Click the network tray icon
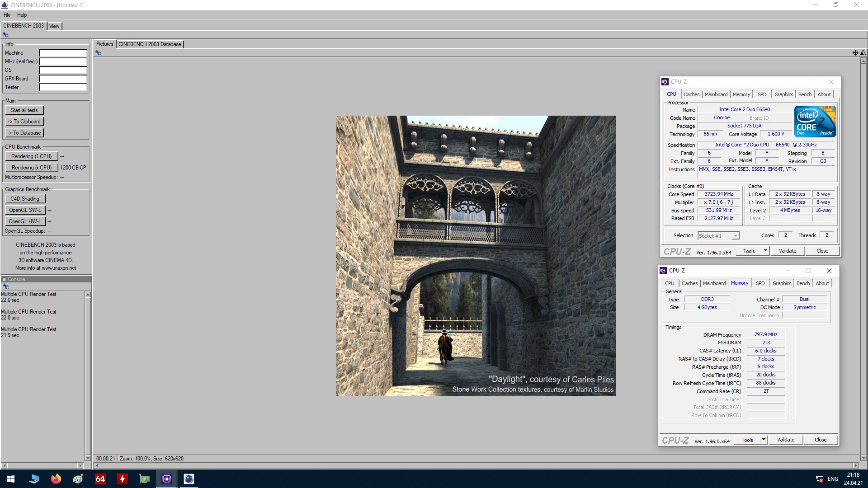Screen dimensions: 868x488 [x=819, y=479]
